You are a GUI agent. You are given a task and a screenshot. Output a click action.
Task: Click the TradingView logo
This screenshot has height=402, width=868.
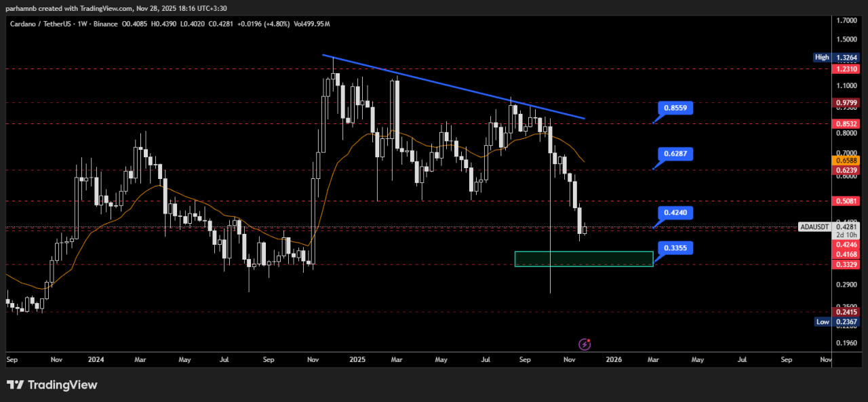52,385
